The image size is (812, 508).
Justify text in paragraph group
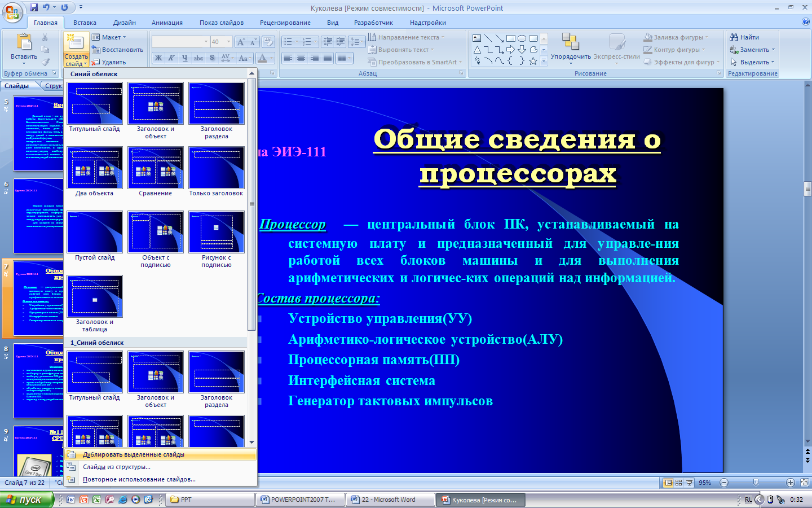(x=327, y=58)
